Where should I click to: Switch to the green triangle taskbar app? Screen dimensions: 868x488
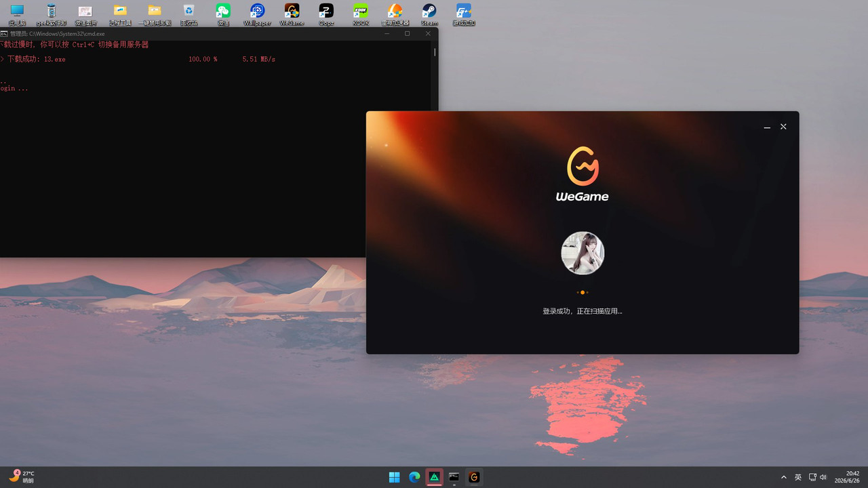(434, 477)
